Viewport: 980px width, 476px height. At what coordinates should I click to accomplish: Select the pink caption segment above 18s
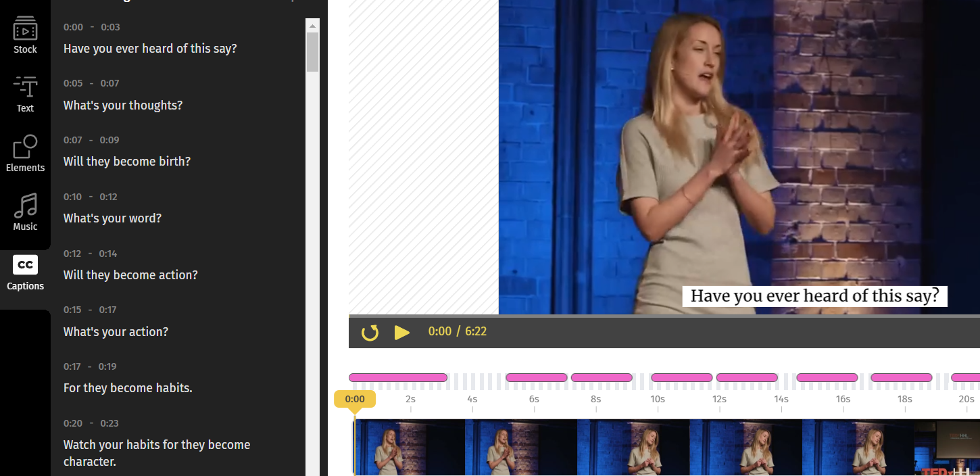tap(902, 377)
